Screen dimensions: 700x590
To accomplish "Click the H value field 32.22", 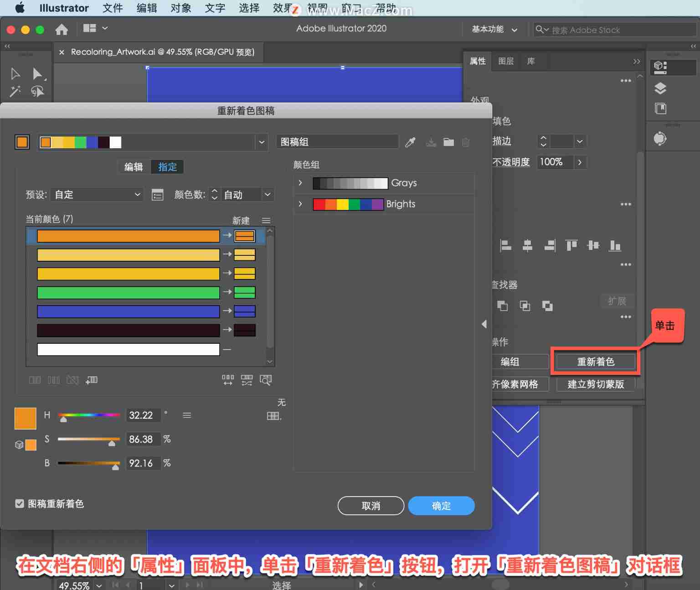I will (143, 415).
